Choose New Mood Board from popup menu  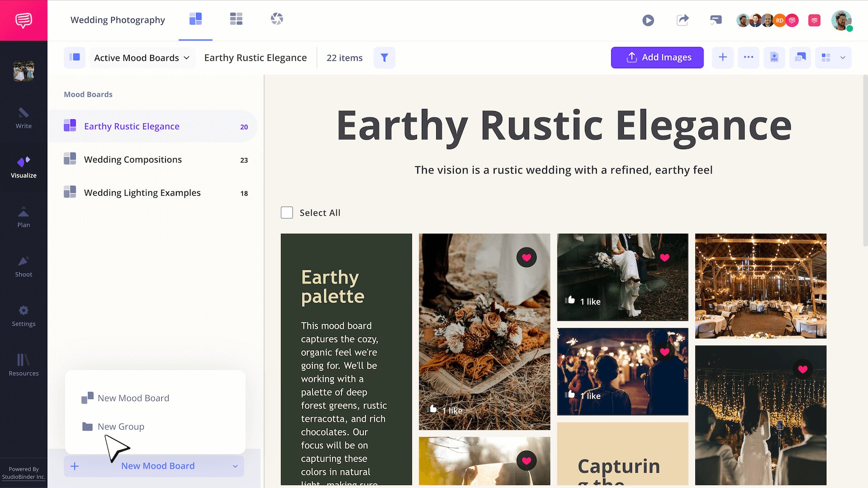tap(133, 398)
